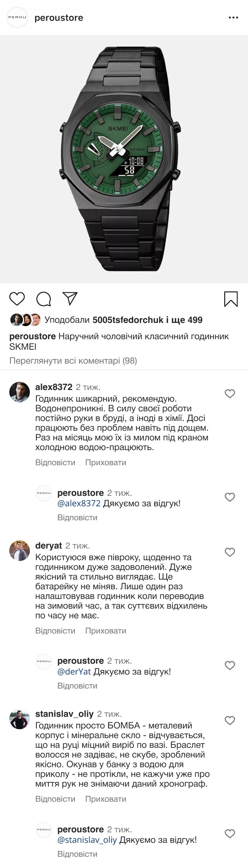Like the post with the heart icon
Screen dimensions: 248x868
click(17, 299)
